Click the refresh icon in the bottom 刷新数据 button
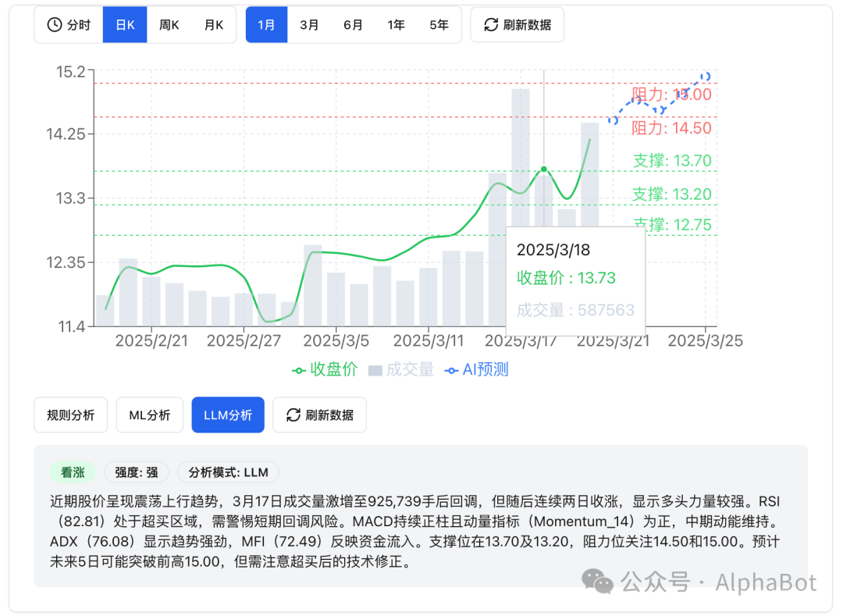 [x=293, y=415]
